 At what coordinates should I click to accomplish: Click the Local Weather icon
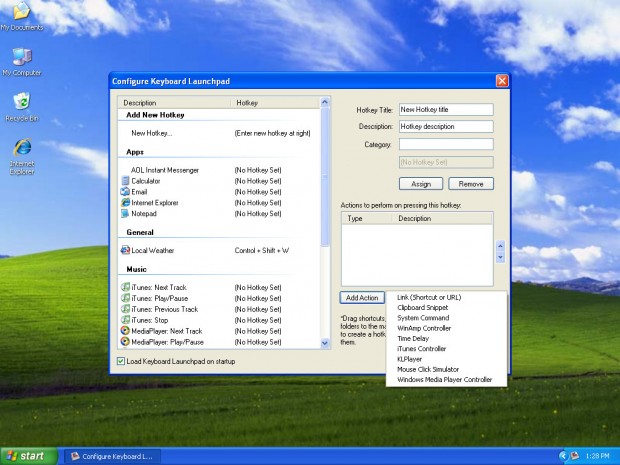[x=125, y=250]
